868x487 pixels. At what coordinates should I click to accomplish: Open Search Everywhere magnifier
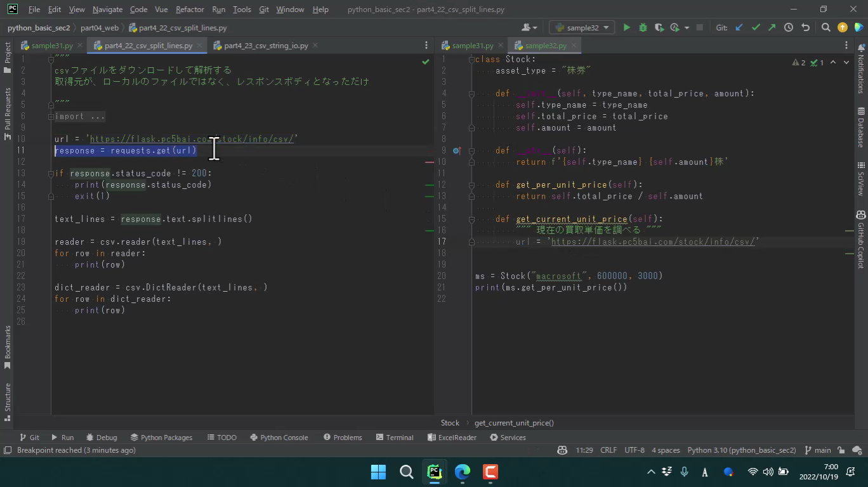(825, 27)
